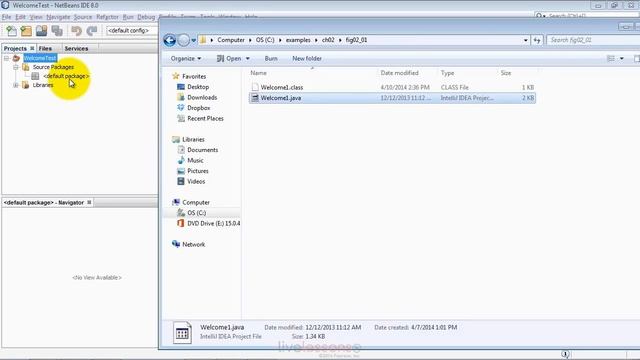The width and height of the screenshot is (640, 360).
Task: Click Search fig02_01 input field
Action: pos(592,40)
